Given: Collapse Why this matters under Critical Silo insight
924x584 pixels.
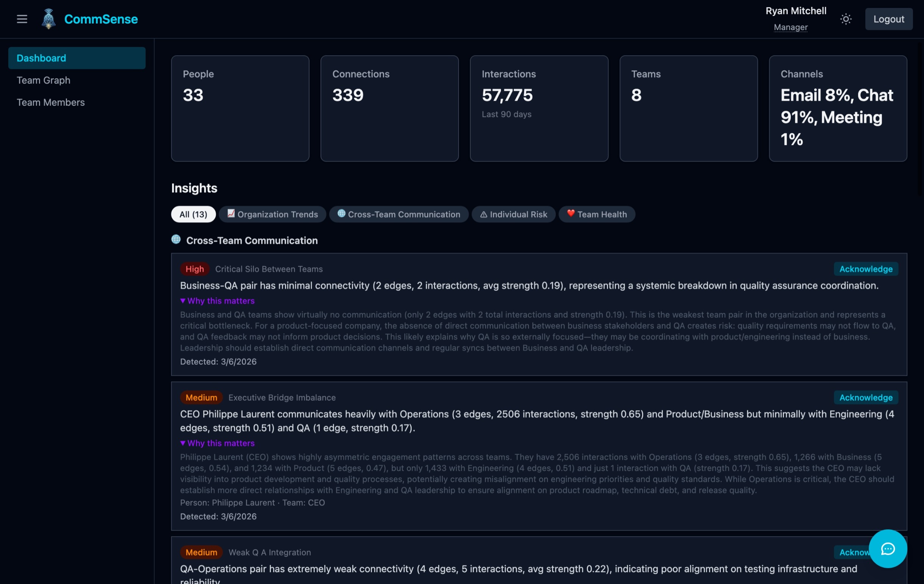Looking at the screenshot, I should click(217, 301).
